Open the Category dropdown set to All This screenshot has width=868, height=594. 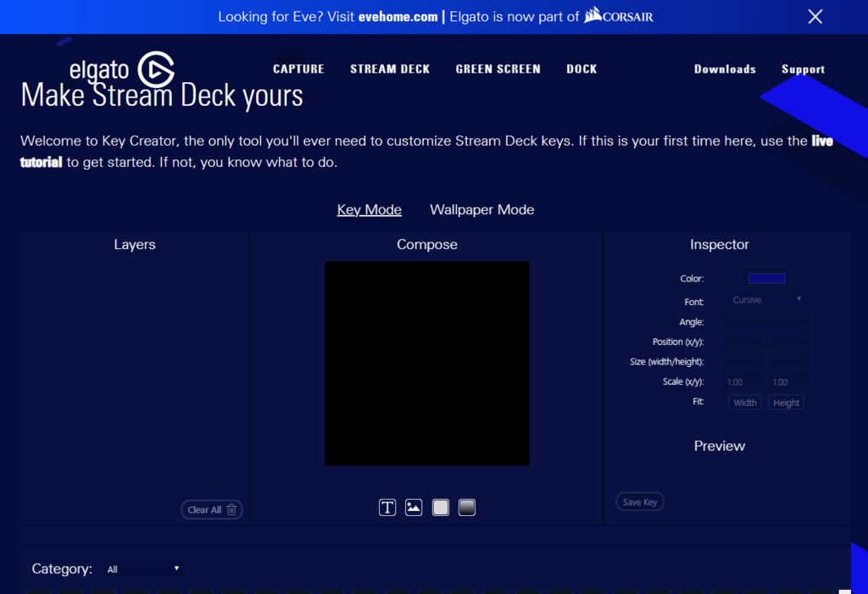[x=144, y=569]
